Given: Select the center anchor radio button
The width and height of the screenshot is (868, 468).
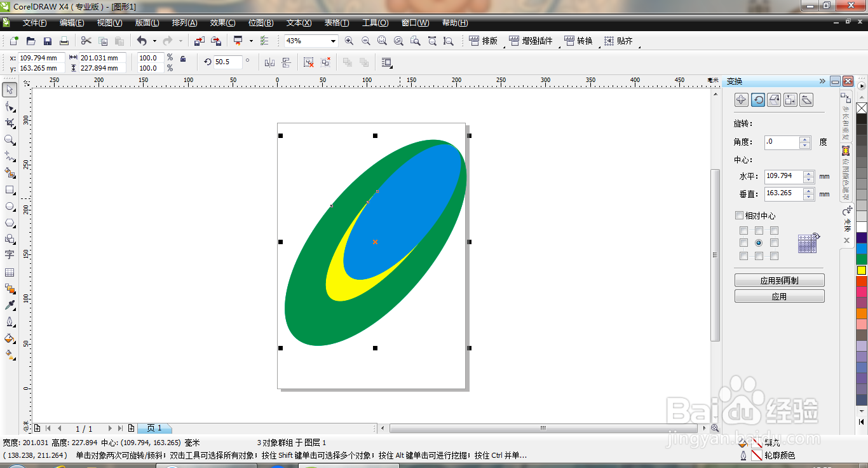Looking at the screenshot, I should (759, 243).
